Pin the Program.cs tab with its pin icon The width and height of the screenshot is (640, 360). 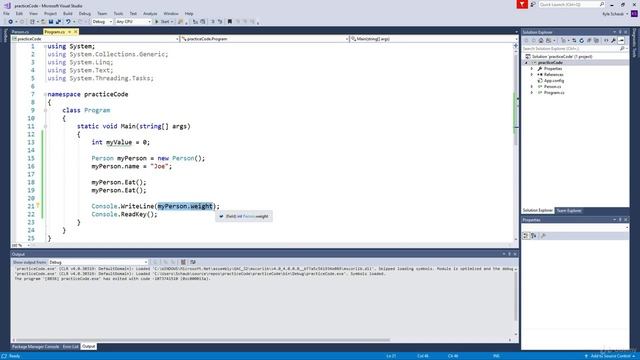69,32
